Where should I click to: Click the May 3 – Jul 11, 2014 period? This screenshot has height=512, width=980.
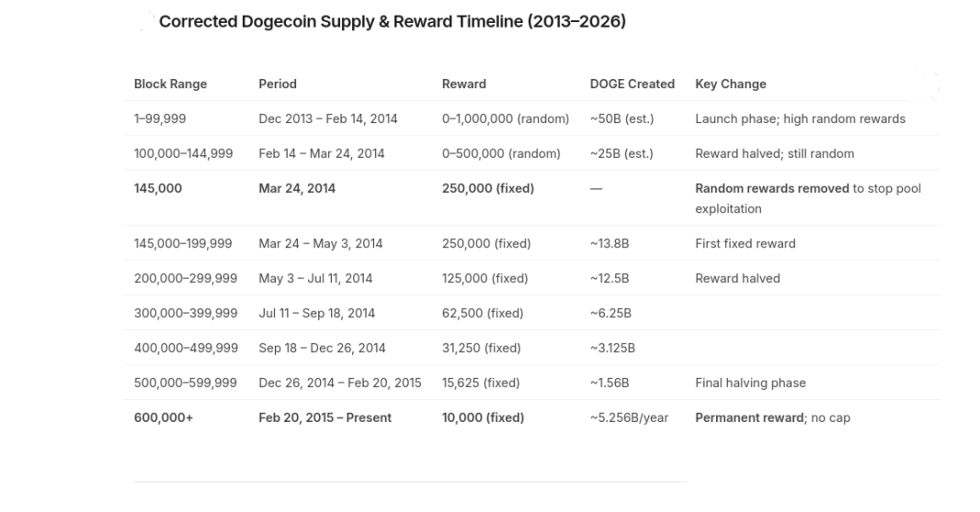pos(315,279)
